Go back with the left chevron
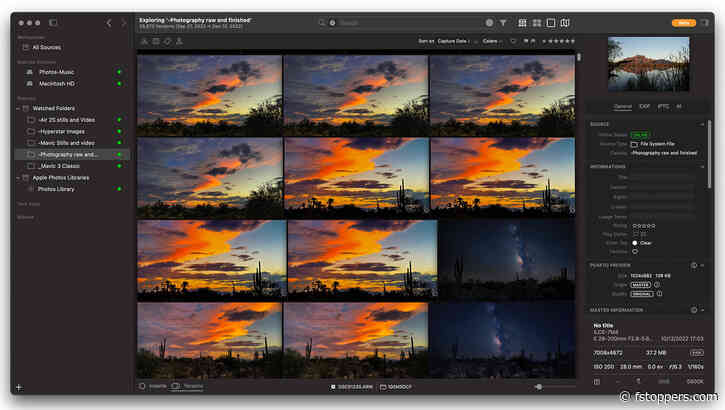725x410 pixels. [x=109, y=23]
